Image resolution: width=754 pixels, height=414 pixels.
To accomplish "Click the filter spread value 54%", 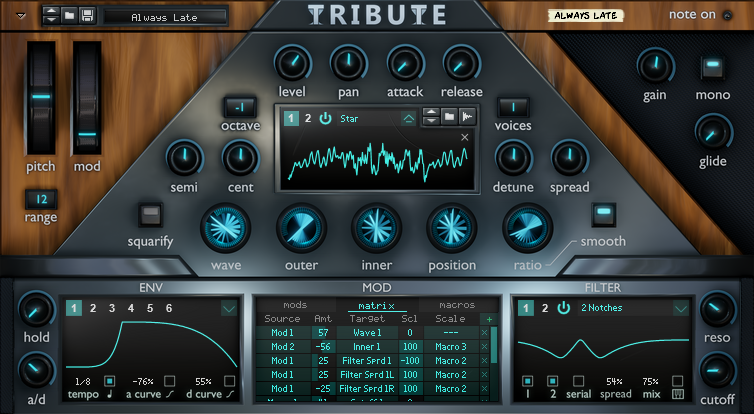I will coord(615,382).
